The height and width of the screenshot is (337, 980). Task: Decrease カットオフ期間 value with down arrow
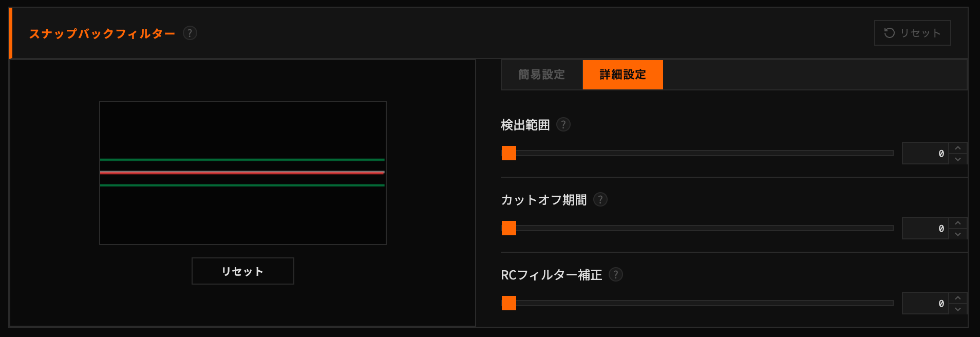click(x=958, y=234)
